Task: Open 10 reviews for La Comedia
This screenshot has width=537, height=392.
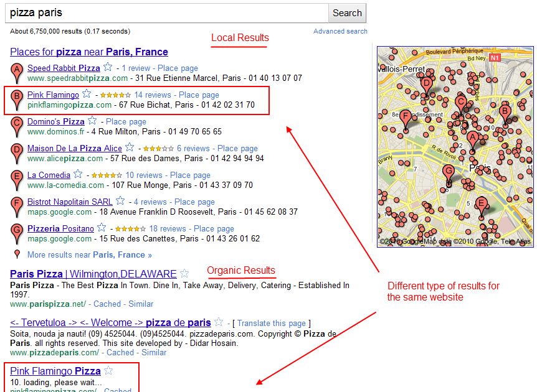Action: pos(144,175)
